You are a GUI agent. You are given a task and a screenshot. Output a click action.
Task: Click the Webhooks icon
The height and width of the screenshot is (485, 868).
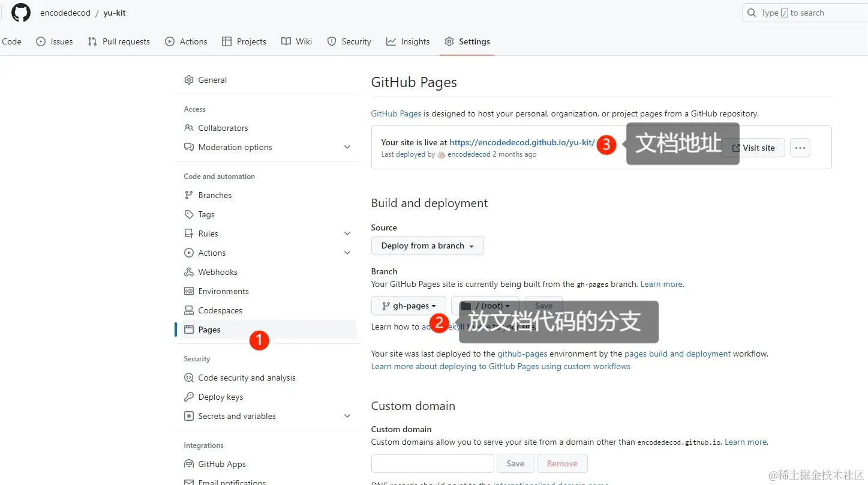[189, 272]
